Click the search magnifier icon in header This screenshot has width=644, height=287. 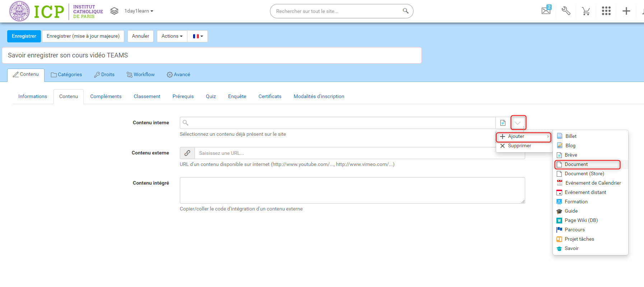(x=406, y=11)
